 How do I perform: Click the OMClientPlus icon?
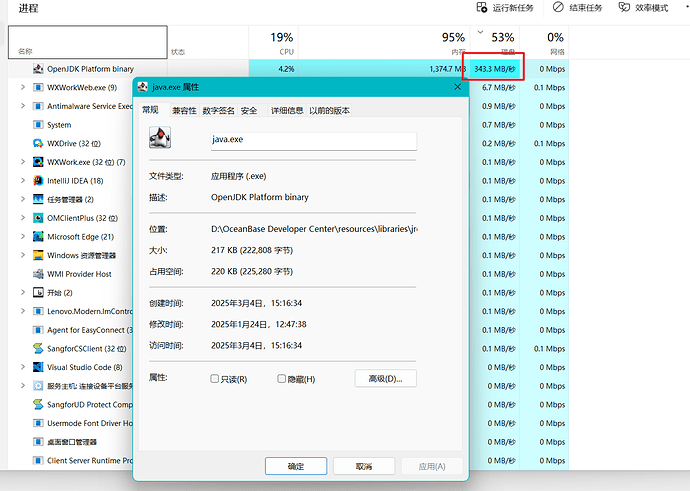point(38,218)
